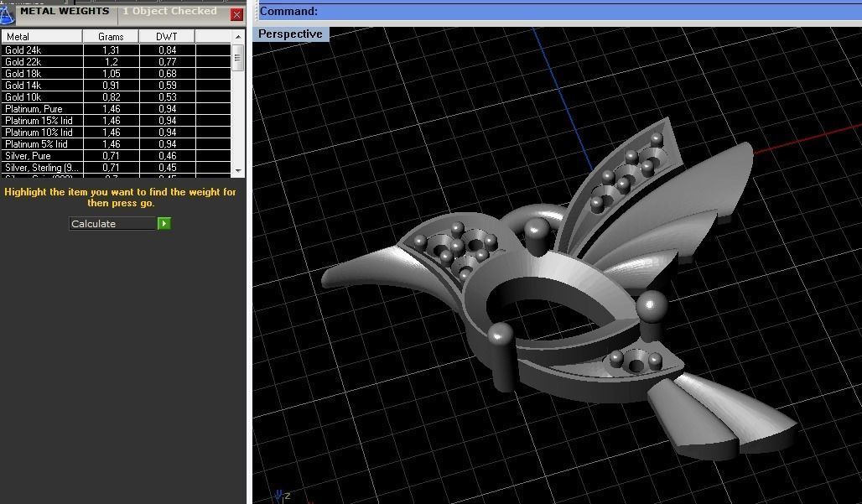This screenshot has height=504, width=862.
Task: Click the DWT value in Platinum 5% Irid row
Action: pos(167,144)
